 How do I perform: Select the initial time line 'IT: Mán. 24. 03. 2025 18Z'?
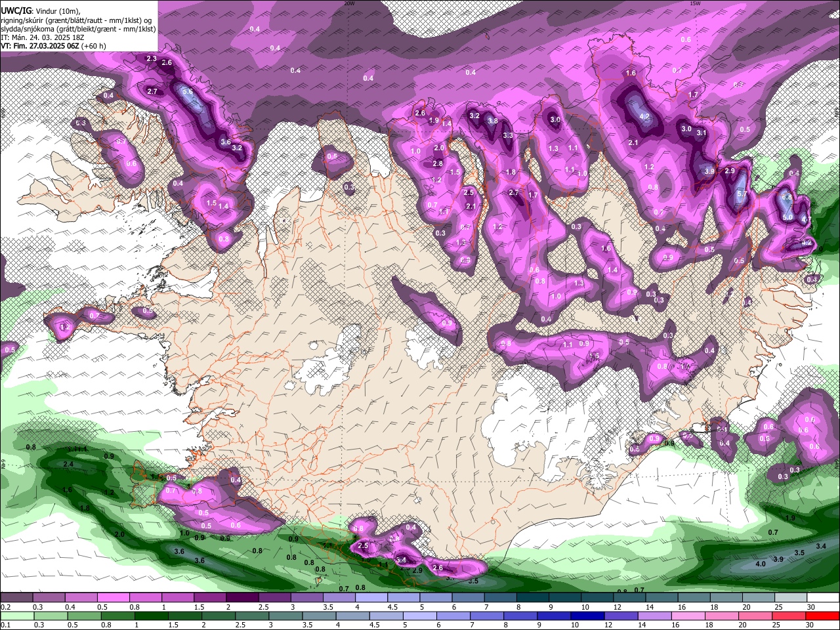(42, 37)
